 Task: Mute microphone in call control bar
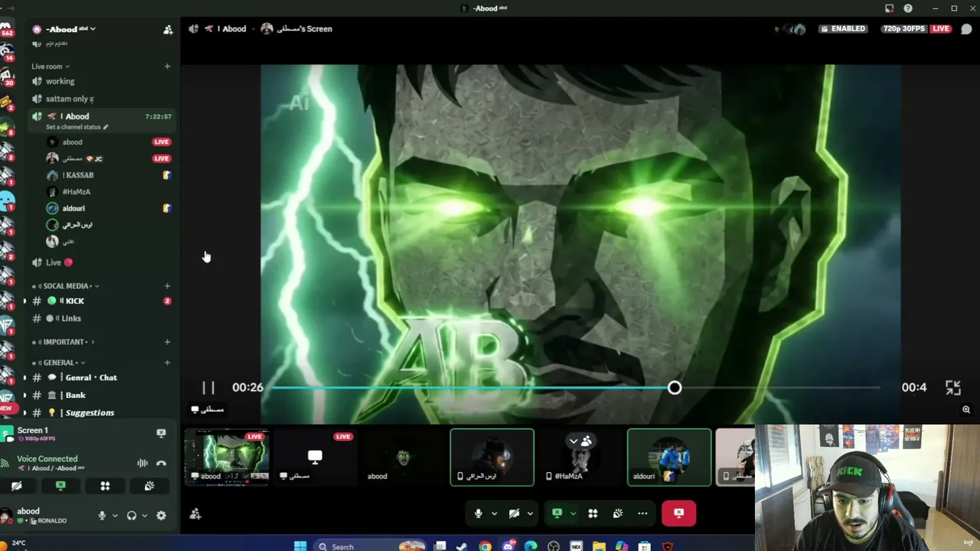pos(479,514)
